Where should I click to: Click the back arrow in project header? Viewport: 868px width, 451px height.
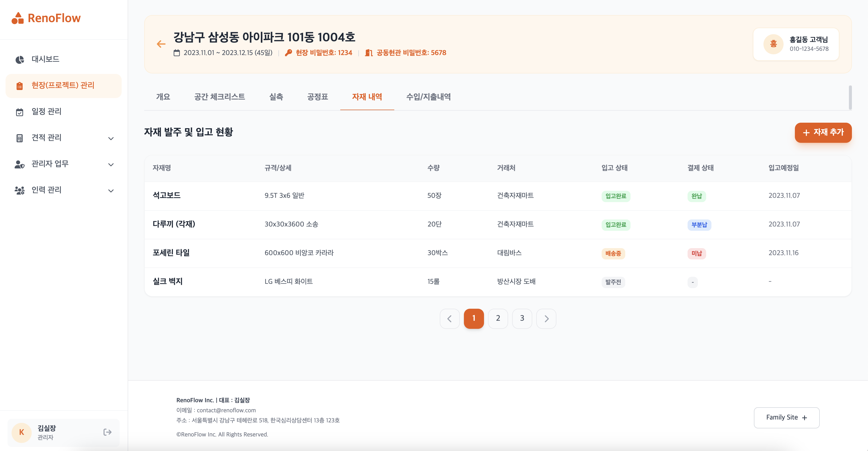161,44
